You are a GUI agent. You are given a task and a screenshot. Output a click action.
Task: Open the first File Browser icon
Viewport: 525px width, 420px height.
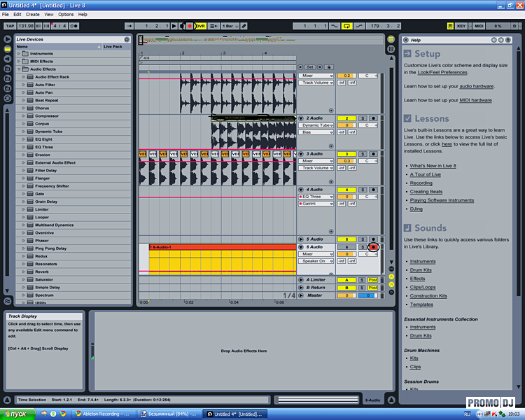(x=8, y=69)
